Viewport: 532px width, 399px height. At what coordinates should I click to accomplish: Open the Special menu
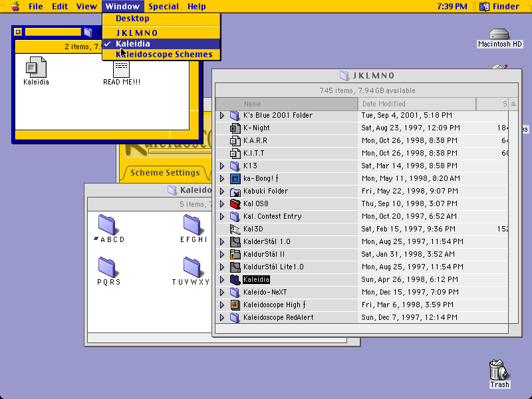coord(164,7)
